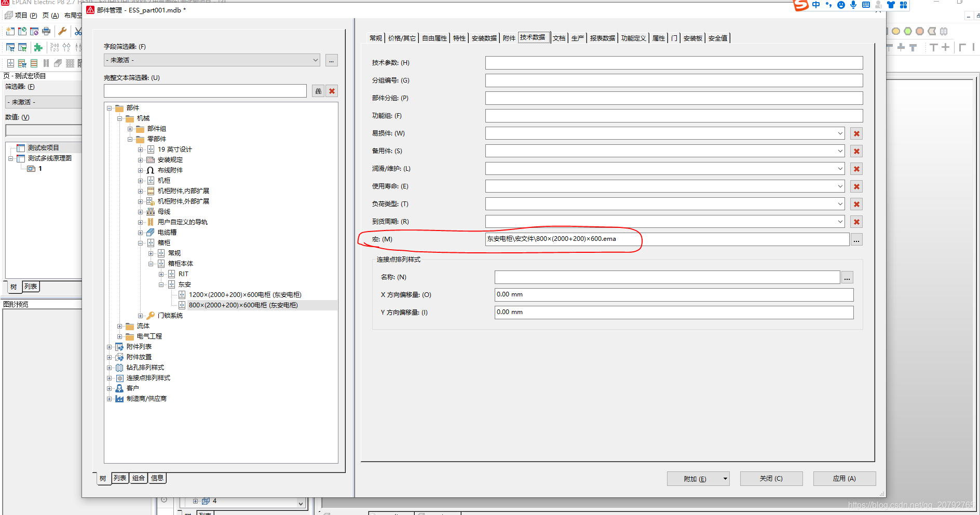This screenshot has height=515, width=980.
Task: Click the green puzzle piece toolbar icon
Action: [38, 48]
